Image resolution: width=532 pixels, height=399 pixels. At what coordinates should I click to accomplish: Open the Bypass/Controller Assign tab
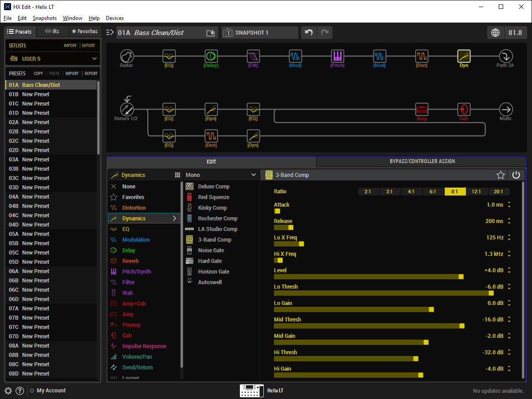pyautogui.click(x=422, y=161)
